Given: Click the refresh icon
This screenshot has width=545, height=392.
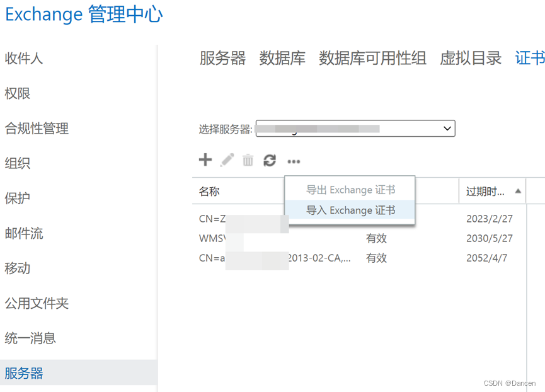Looking at the screenshot, I should [x=270, y=160].
